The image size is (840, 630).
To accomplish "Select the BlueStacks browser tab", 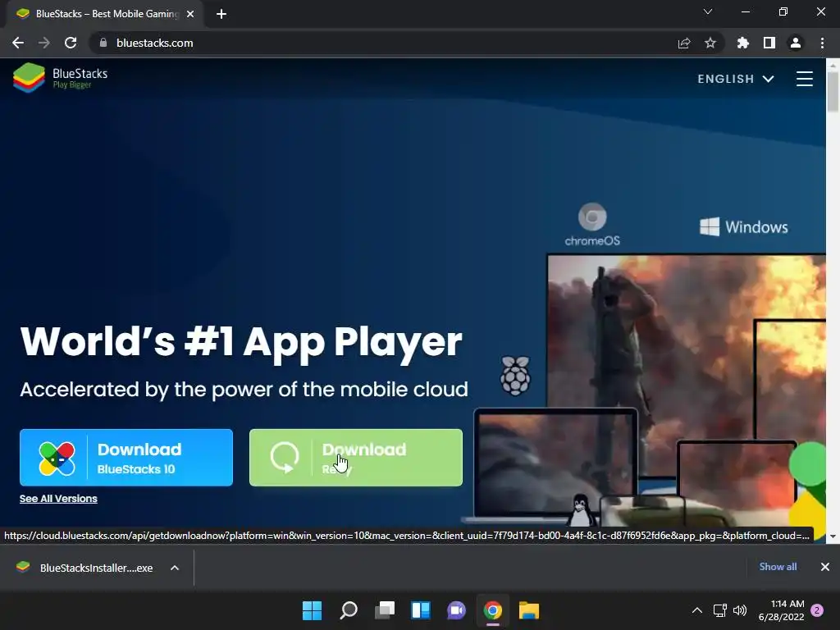I will 106,14.
